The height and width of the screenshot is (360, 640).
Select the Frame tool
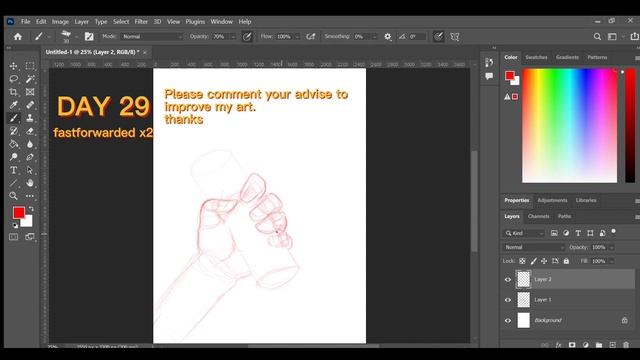[30, 92]
